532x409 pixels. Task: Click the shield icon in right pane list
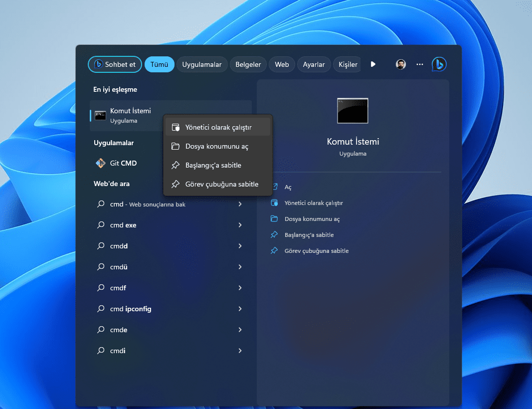click(x=274, y=203)
